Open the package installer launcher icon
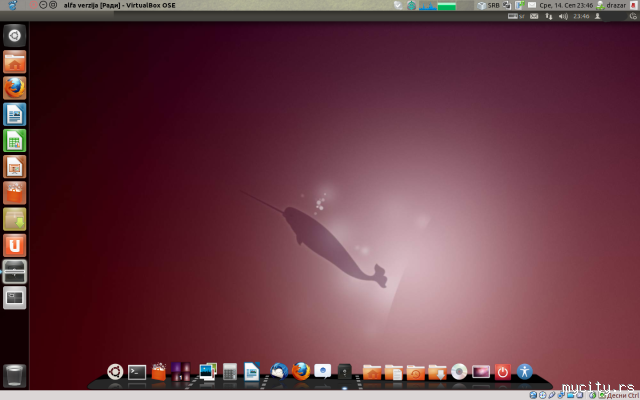The height and width of the screenshot is (400, 640). coord(15,219)
